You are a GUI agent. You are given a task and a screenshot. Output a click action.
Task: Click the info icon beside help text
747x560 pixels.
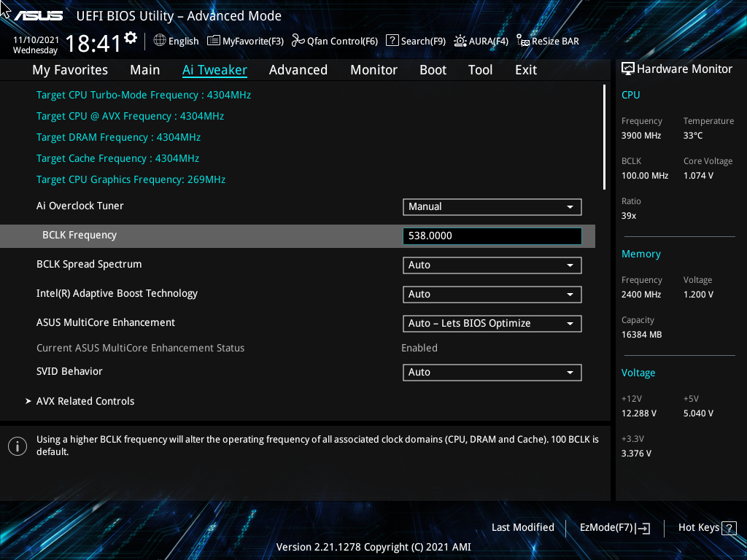click(18, 446)
